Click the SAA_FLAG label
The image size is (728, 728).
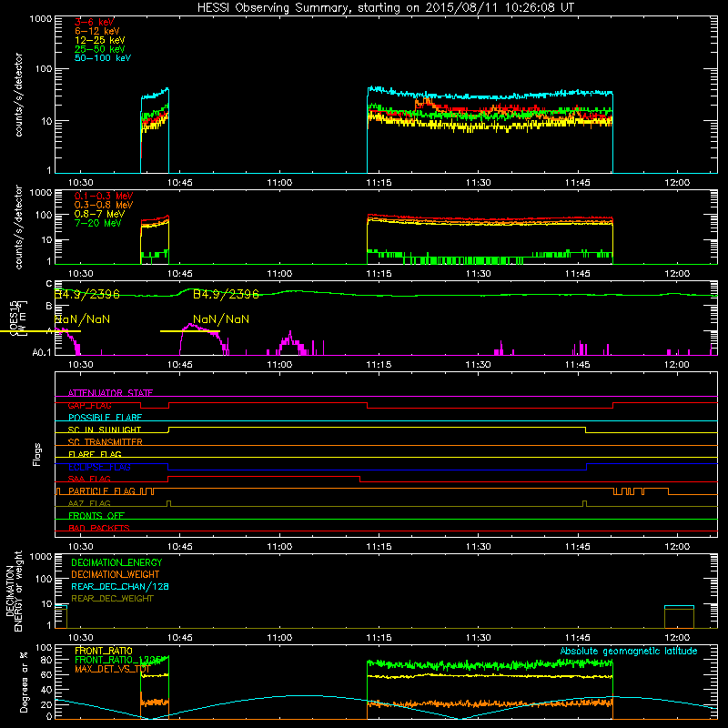click(x=89, y=479)
